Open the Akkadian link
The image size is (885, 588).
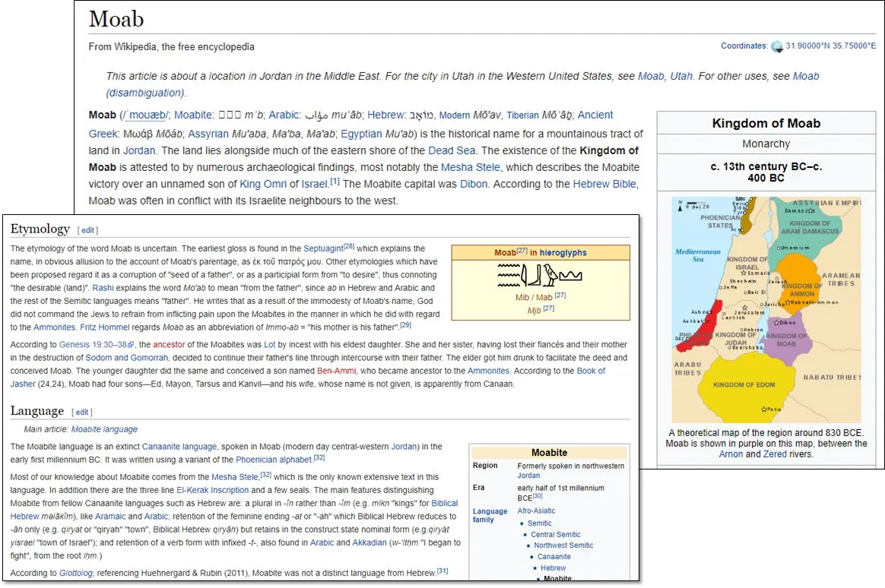click(370, 543)
